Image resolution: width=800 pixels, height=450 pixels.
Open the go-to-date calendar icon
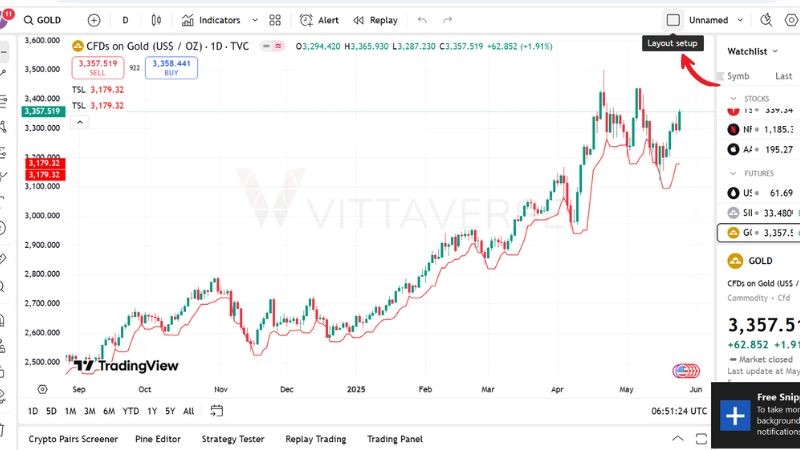tap(217, 411)
